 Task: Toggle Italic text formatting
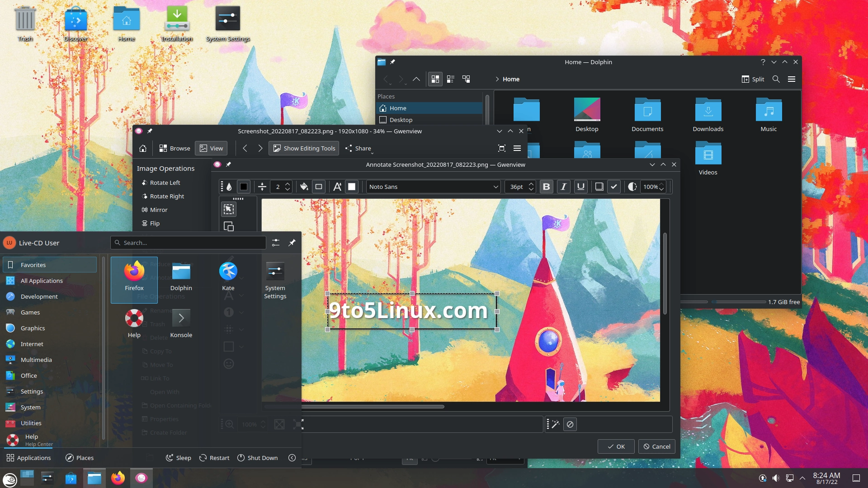point(563,187)
